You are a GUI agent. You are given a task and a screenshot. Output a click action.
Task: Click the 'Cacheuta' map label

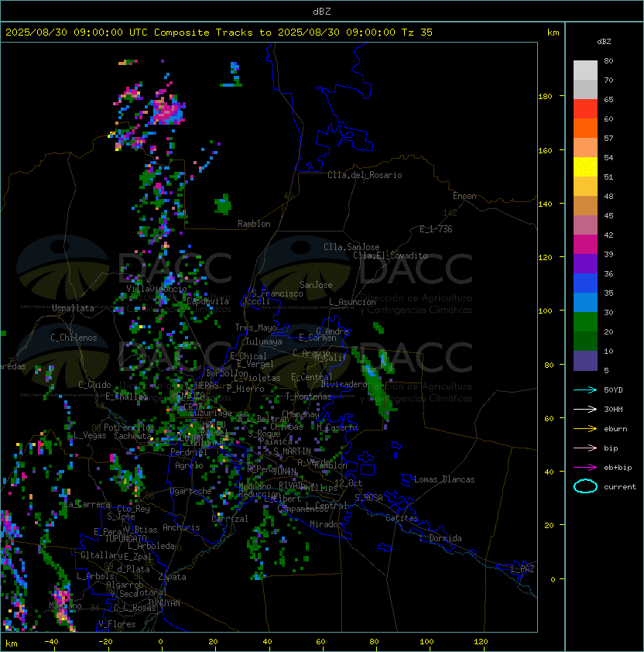tap(132, 436)
